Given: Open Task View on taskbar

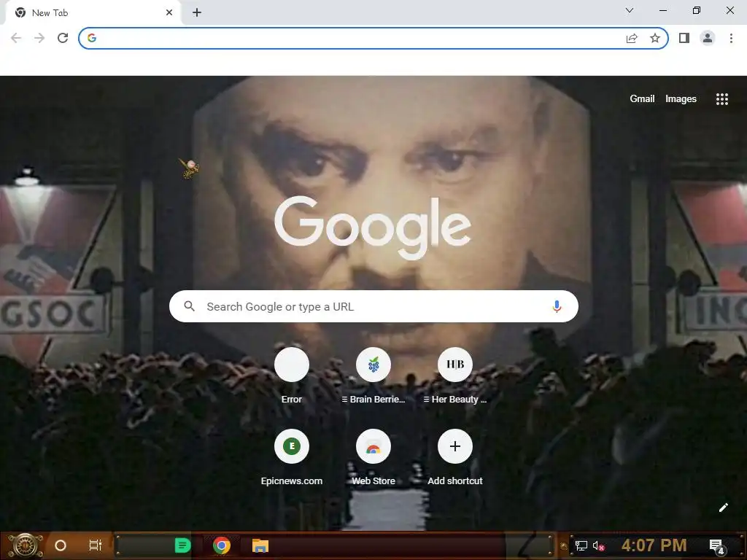Looking at the screenshot, I should pyautogui.click(x=96, y=545).
